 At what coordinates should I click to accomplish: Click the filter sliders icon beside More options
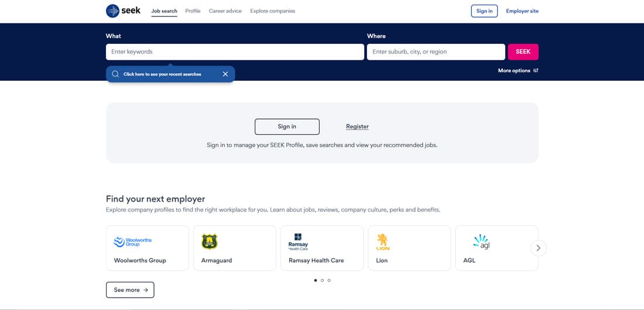click(536, 71)
